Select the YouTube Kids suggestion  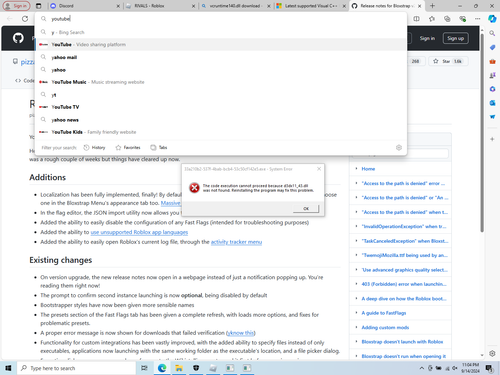220,132
